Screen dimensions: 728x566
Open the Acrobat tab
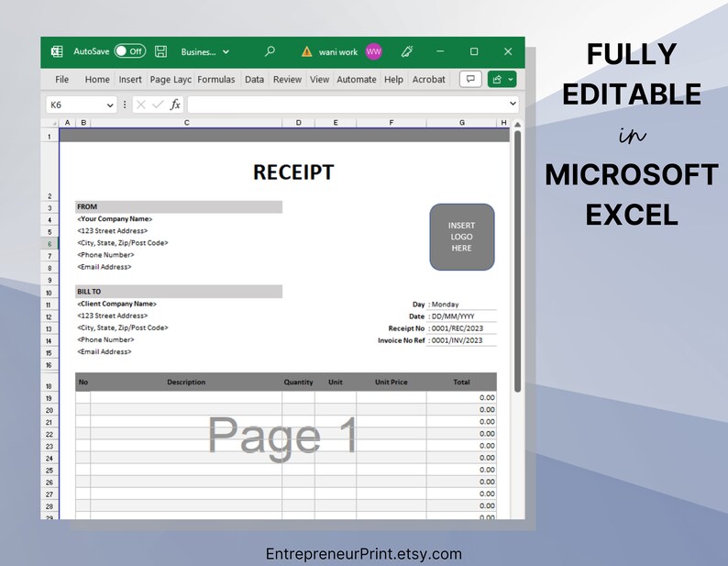428,80
